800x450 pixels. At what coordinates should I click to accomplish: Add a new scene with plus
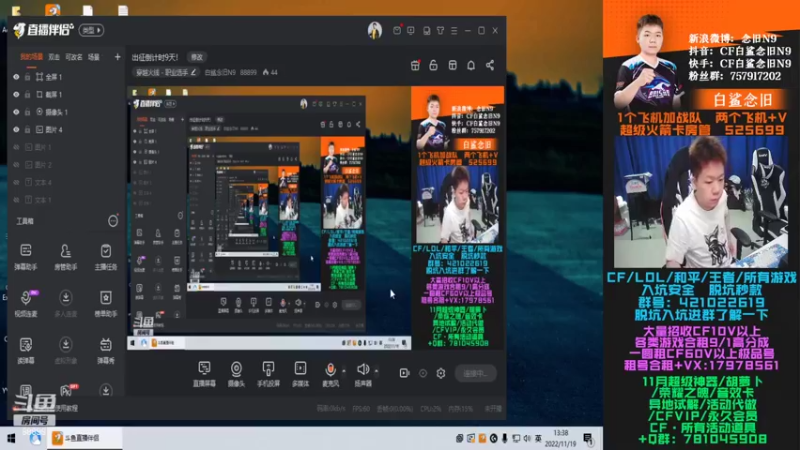coord(117,57)
